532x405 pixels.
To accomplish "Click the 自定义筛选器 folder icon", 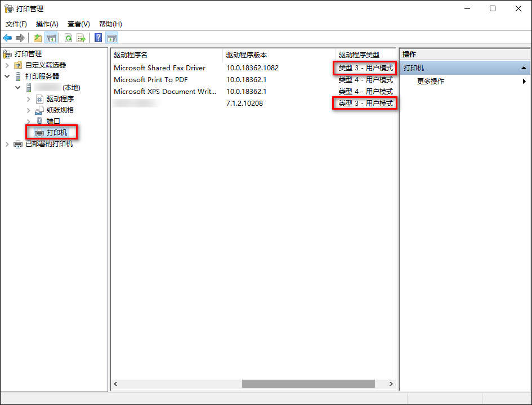I will point(18,65).
